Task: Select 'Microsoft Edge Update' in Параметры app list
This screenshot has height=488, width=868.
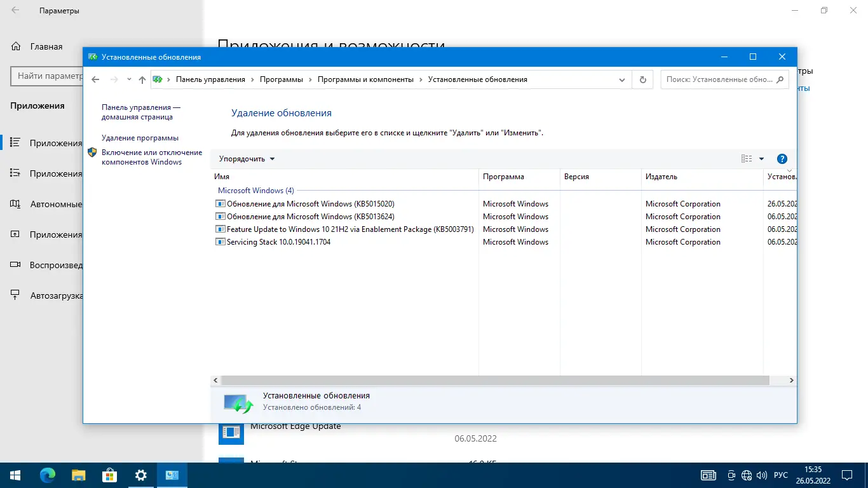Action: [x=295, y=426]
